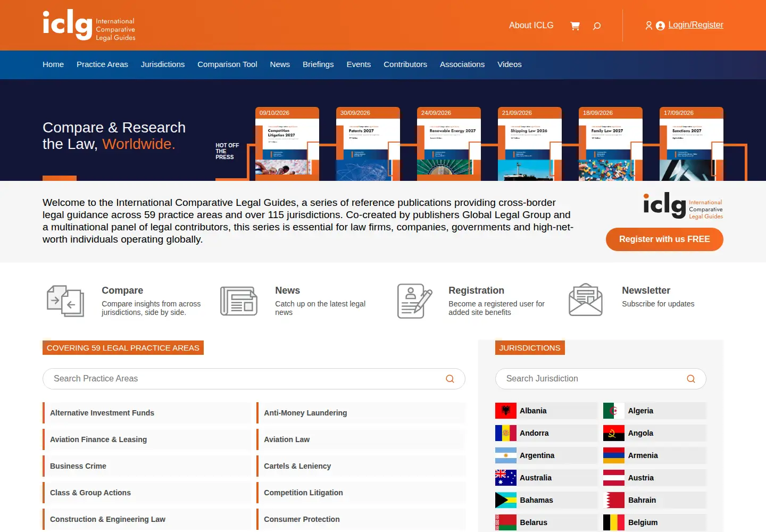The image size is (766, 532).
Task: Open the shopping cart icon
Action: 575,26
